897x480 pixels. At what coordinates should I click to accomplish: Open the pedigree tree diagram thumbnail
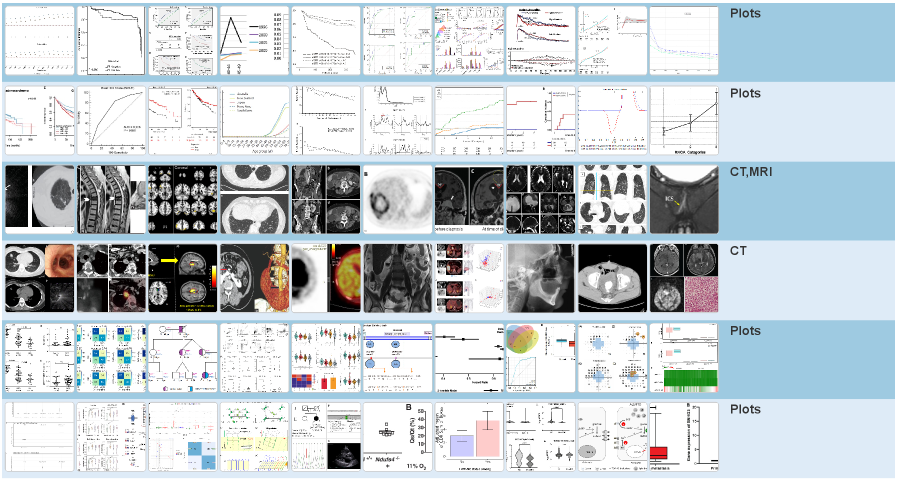coord(182,357)
